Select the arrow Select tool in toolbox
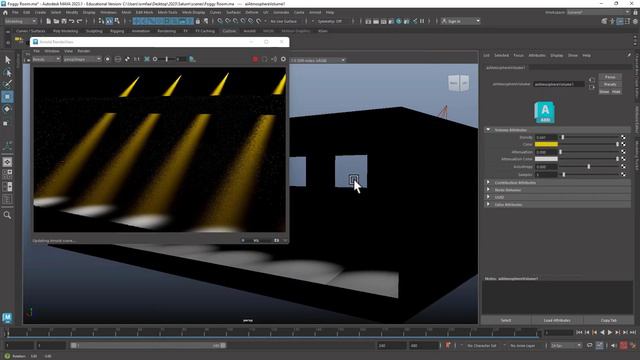 pyautogui.click(x=7, y=60)
